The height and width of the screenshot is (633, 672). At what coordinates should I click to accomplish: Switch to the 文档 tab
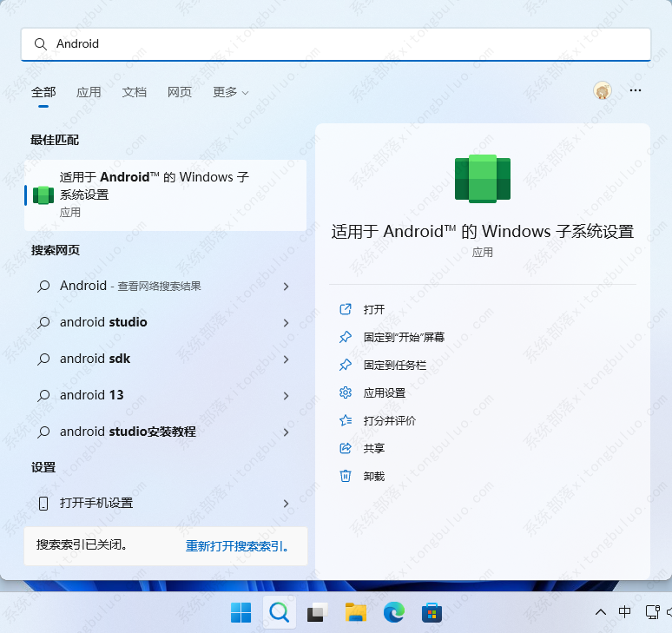[x=135, y=92]
